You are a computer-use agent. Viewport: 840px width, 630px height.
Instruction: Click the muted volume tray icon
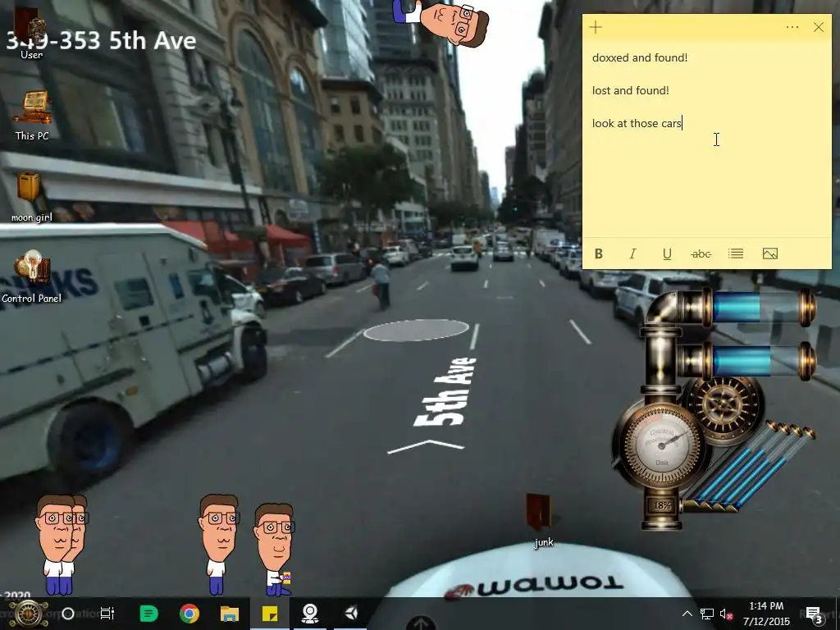click(726, 614)
